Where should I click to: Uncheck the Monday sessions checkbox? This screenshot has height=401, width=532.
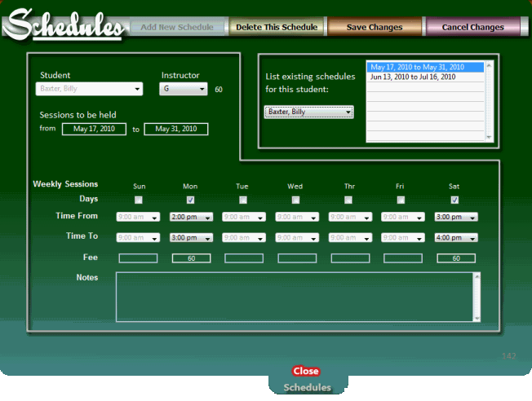(x=190, y=200)
